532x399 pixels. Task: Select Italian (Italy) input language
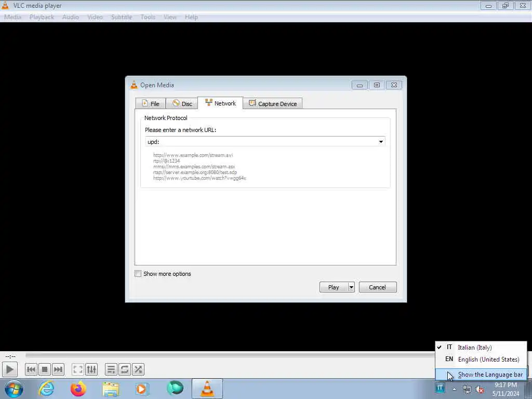point(481,347)
